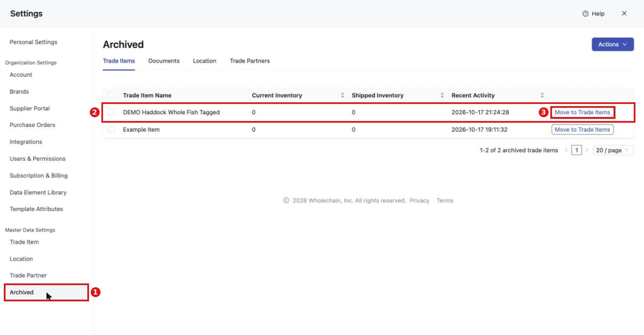Tick the select-all checkbox in table header
Viewport: 644px width, 335px height.
pos(111,95)
